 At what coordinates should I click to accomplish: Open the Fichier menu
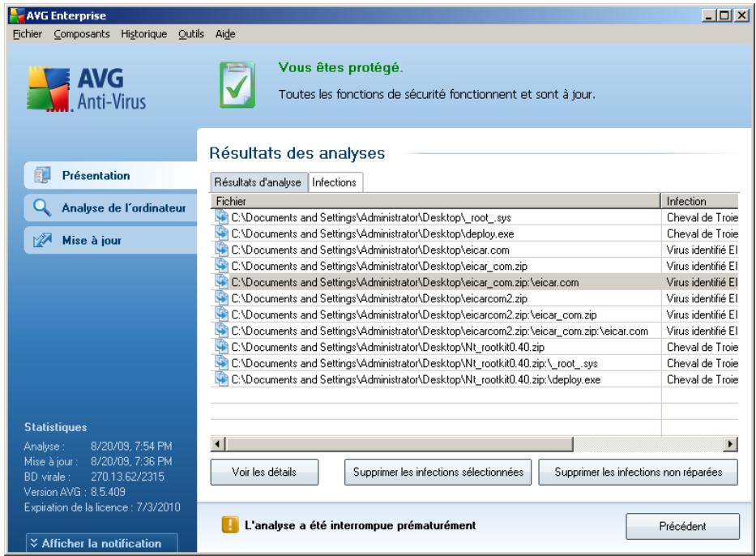(27, 34)
